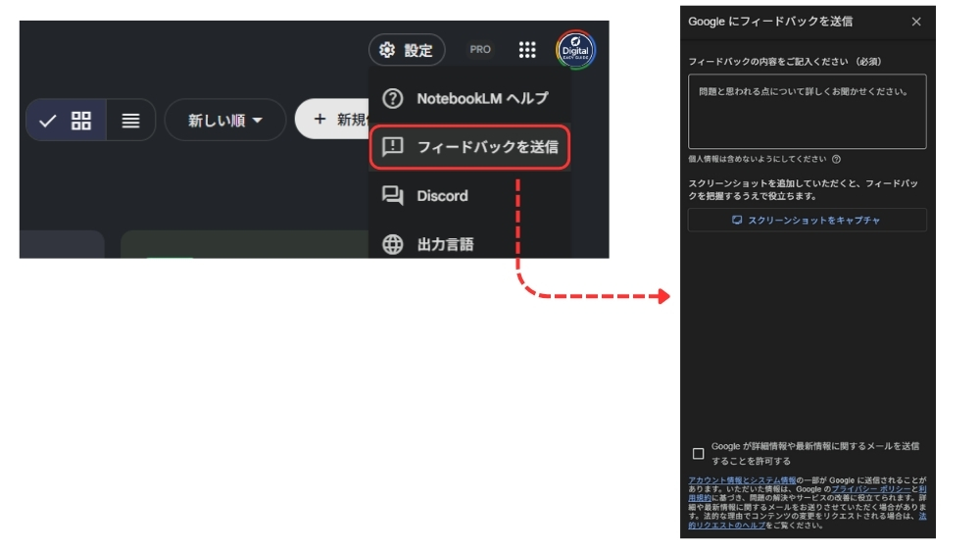This screenshot has height=552, width=980.
Task: Open アカウント情報とシステム情報 link
Action: click(742, 480)
